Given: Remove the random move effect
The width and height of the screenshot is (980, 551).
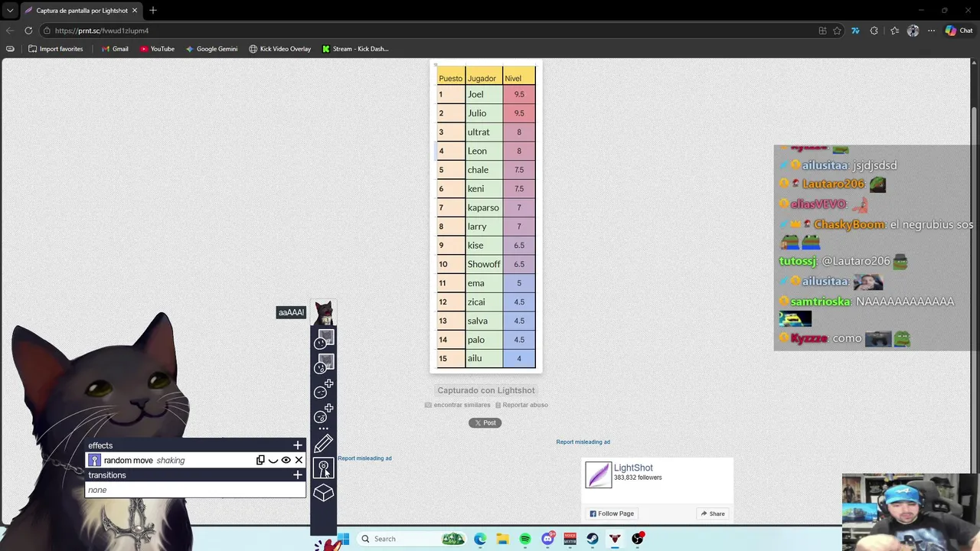Looking at the screenshot, I should [299, 460].
